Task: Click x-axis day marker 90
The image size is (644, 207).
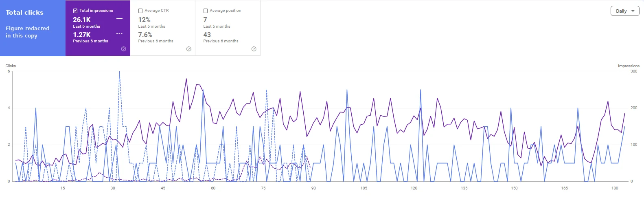Action: tap(313, 188)
